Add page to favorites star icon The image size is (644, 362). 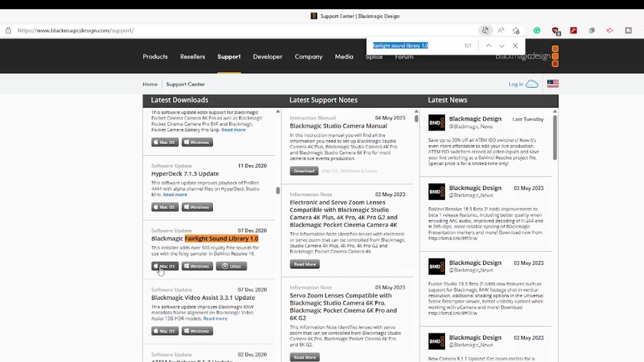516,31
